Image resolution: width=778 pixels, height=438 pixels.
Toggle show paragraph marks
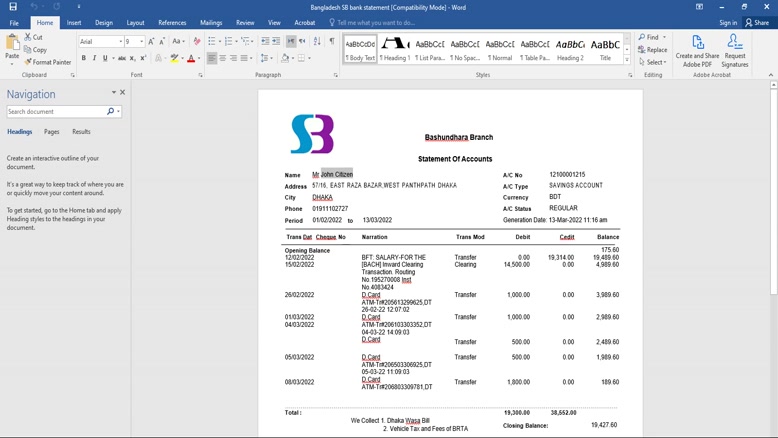(332, 41)
